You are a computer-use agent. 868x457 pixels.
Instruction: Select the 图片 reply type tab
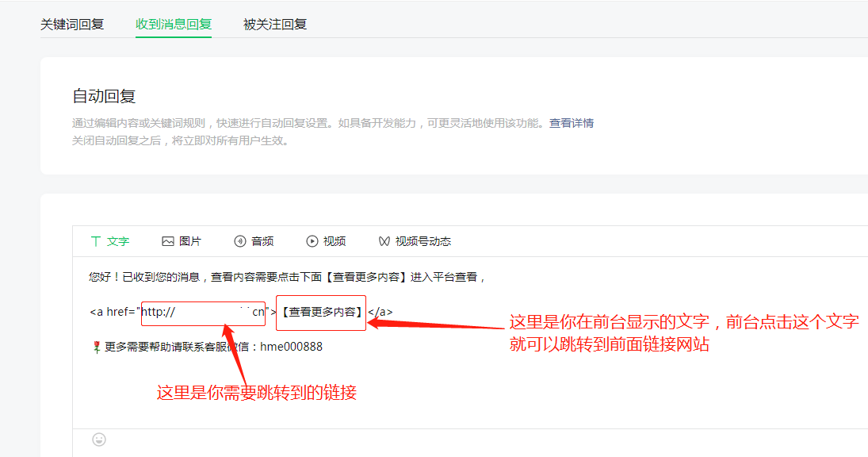coord(182,241)
